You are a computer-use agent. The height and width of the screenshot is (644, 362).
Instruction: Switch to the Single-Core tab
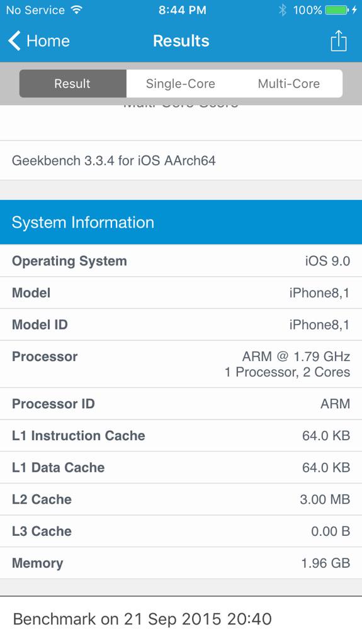click(x=180, y=84)
